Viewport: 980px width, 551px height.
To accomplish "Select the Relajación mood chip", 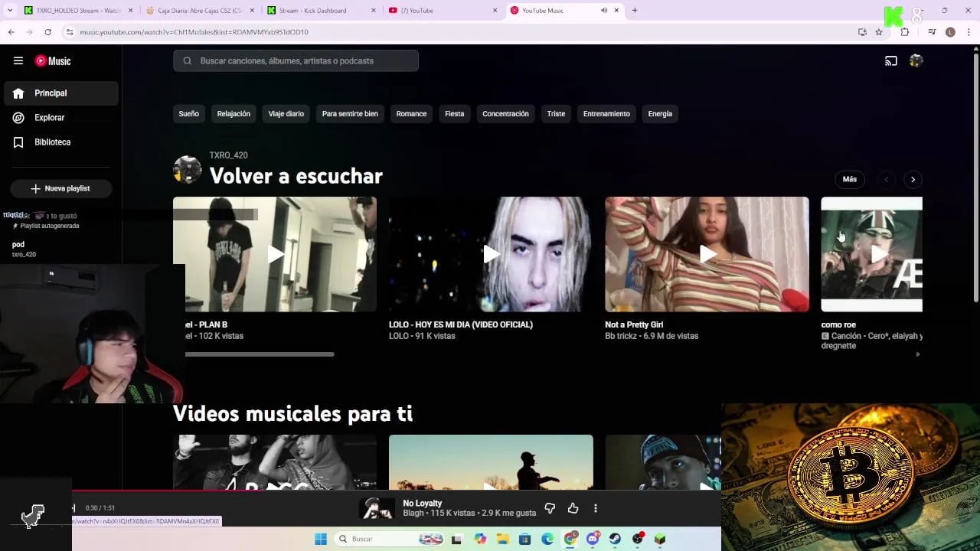I will (x=234, y=114).
